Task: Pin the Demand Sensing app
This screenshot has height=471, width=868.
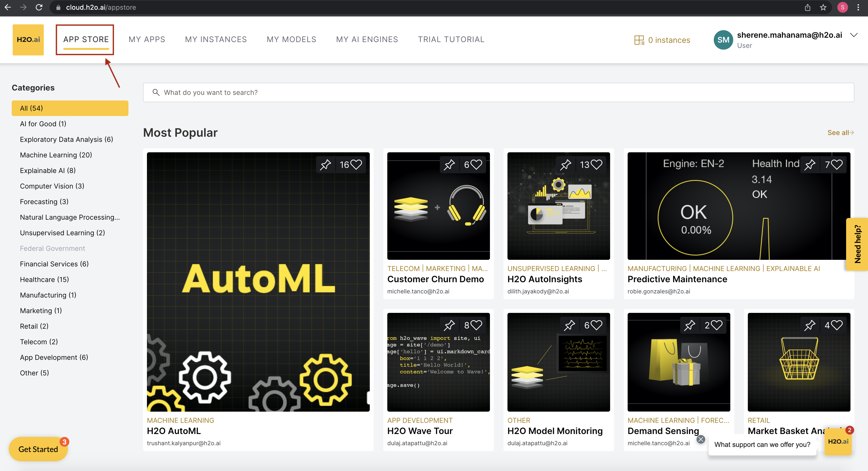Action: click(690, 325)
